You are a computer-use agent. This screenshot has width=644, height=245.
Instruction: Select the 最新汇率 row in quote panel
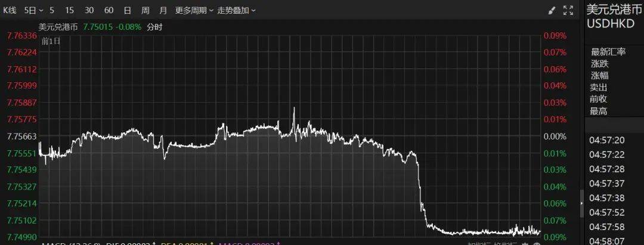pyautogui.click(x=608, y=52)
